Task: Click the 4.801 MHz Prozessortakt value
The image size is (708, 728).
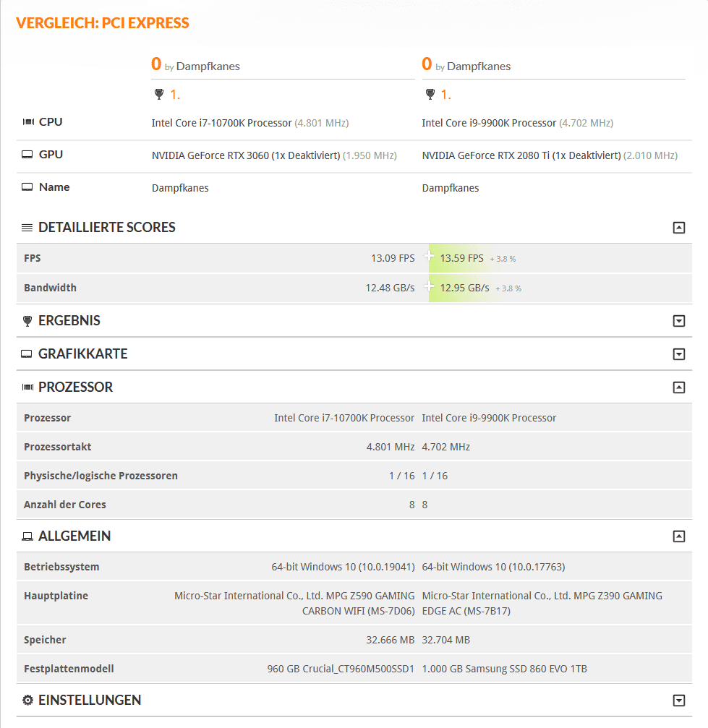Action: [x=391, y=447]
